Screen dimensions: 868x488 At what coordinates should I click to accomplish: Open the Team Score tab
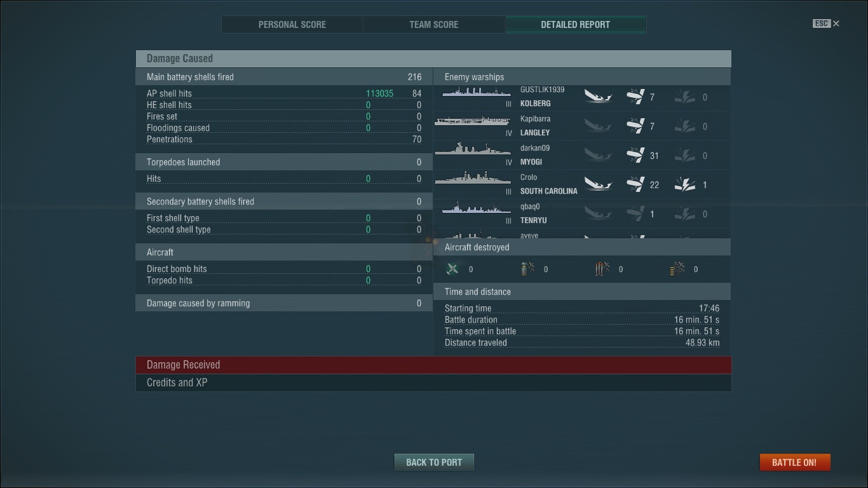coord(434,25)
